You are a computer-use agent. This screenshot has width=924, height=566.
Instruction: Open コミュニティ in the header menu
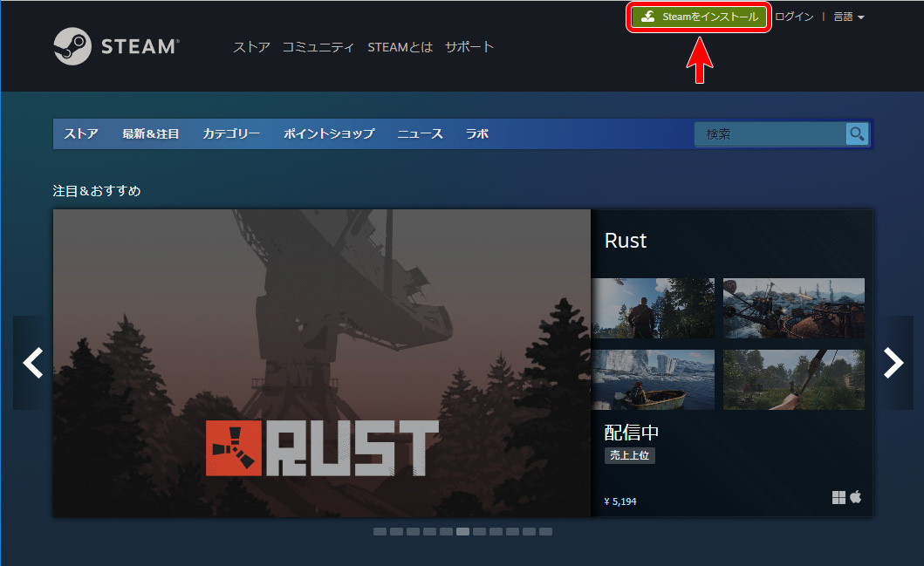(318, 47)
